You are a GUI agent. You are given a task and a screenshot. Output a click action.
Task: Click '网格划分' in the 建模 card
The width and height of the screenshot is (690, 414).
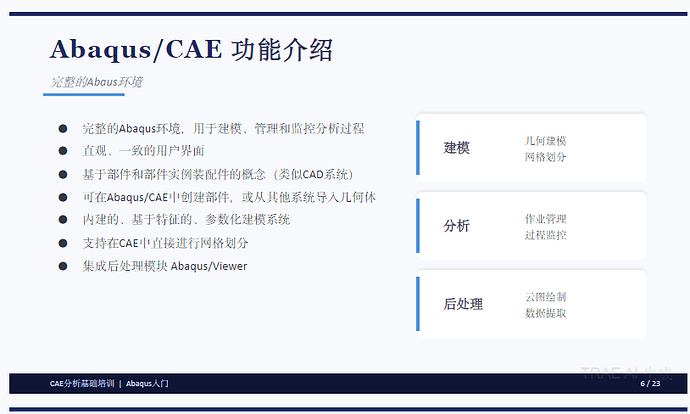click(x=545, y=157)
